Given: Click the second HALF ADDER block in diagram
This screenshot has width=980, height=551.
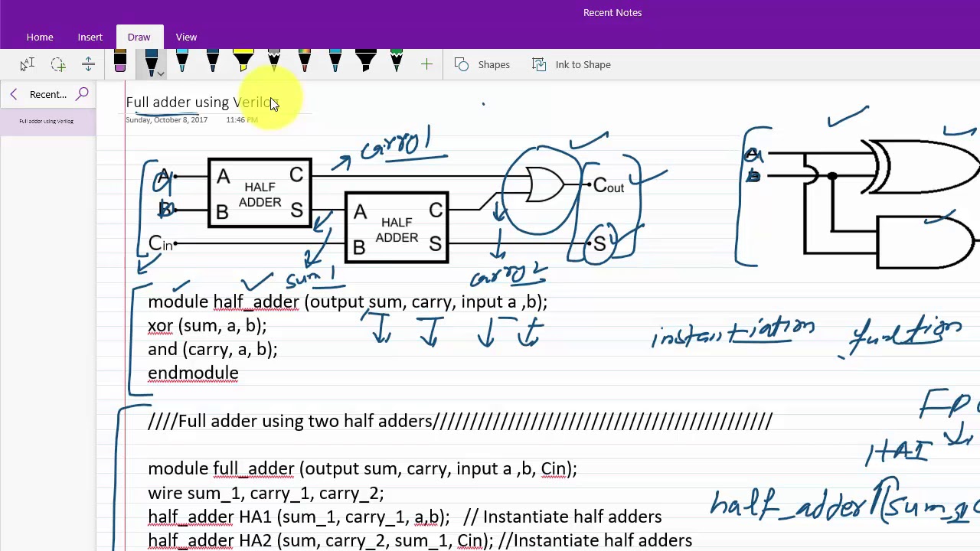Looking at the screenshot, I should [x=397, y=228].
